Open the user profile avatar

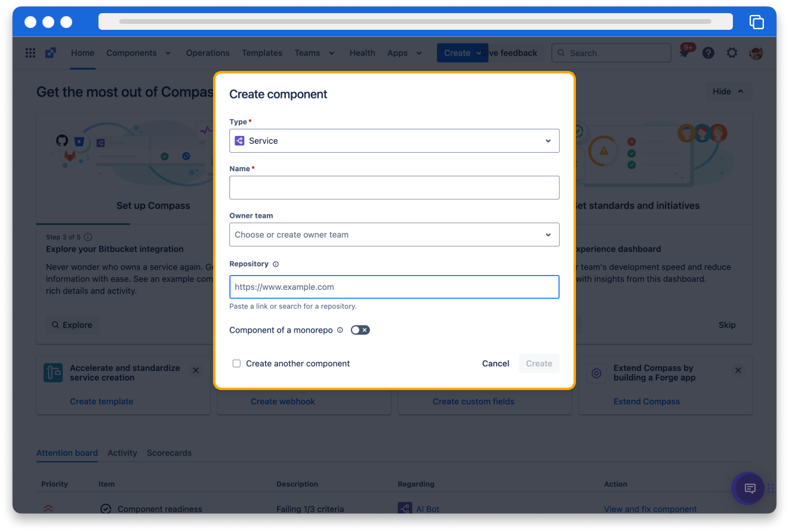(756, 53)
